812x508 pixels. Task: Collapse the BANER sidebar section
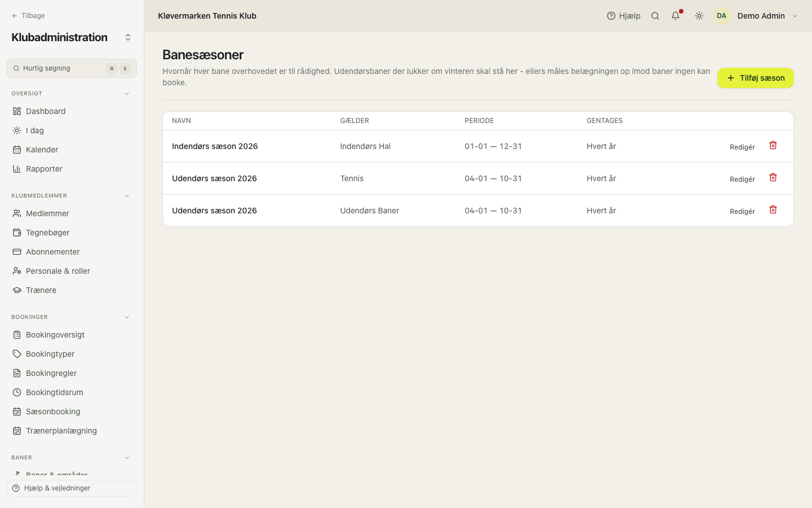(x=127, y=458)
